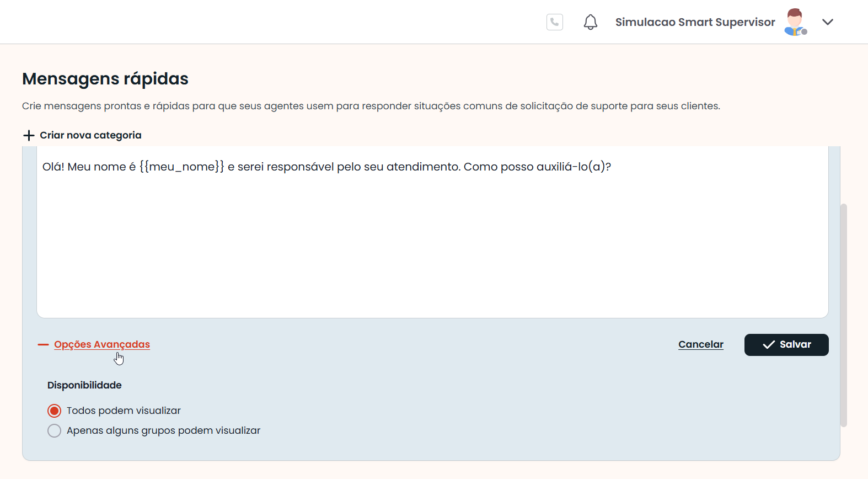Click the supervisor avatar picture
Viewport: 868px width, 479px height.
[x=794, y=22]
